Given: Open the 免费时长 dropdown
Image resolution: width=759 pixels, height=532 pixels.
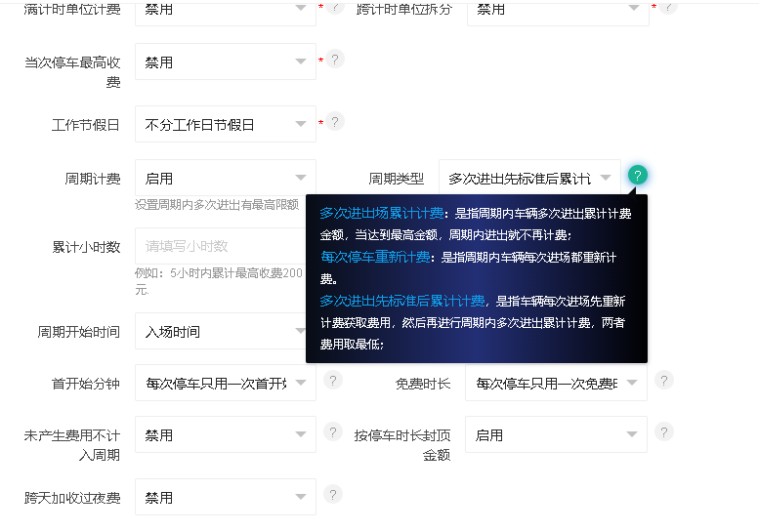Looking at the screenshot, I should coord(556,383).
